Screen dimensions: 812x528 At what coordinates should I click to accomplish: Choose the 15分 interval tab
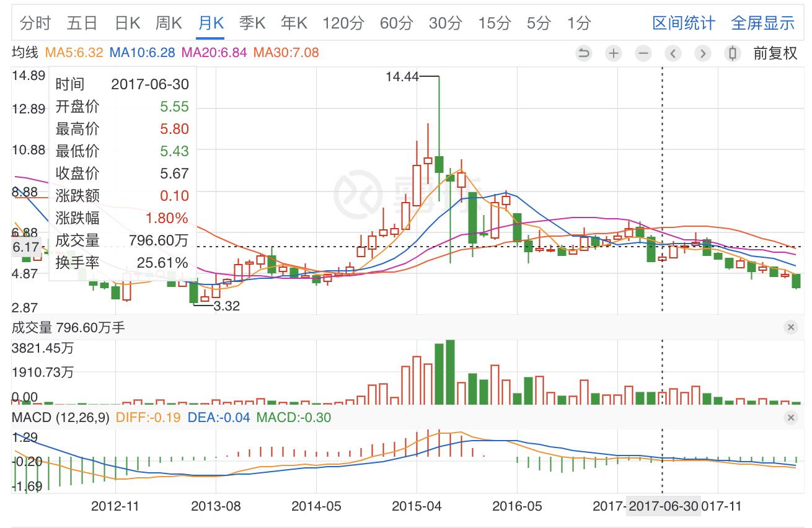click(x=494, y=24)
